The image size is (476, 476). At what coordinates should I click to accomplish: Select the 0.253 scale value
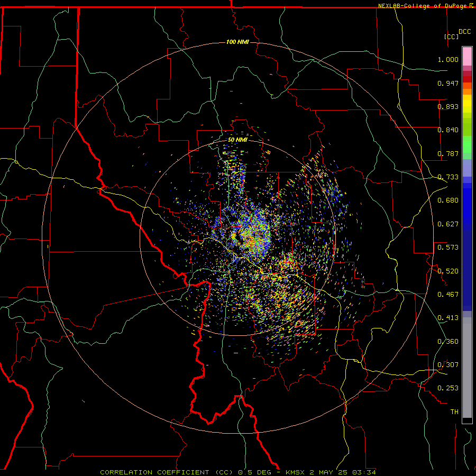448,388
